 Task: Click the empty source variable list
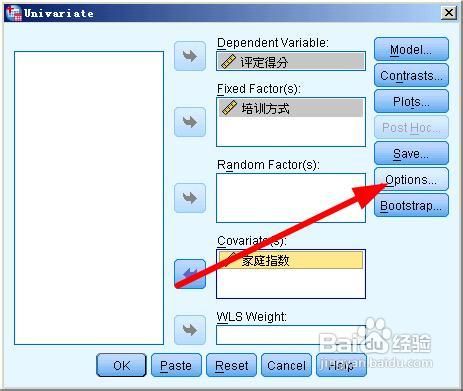tap(89, 198)
